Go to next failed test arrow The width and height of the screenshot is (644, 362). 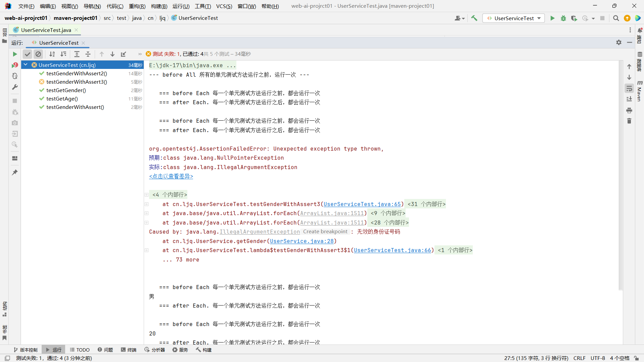pos(112,54)
